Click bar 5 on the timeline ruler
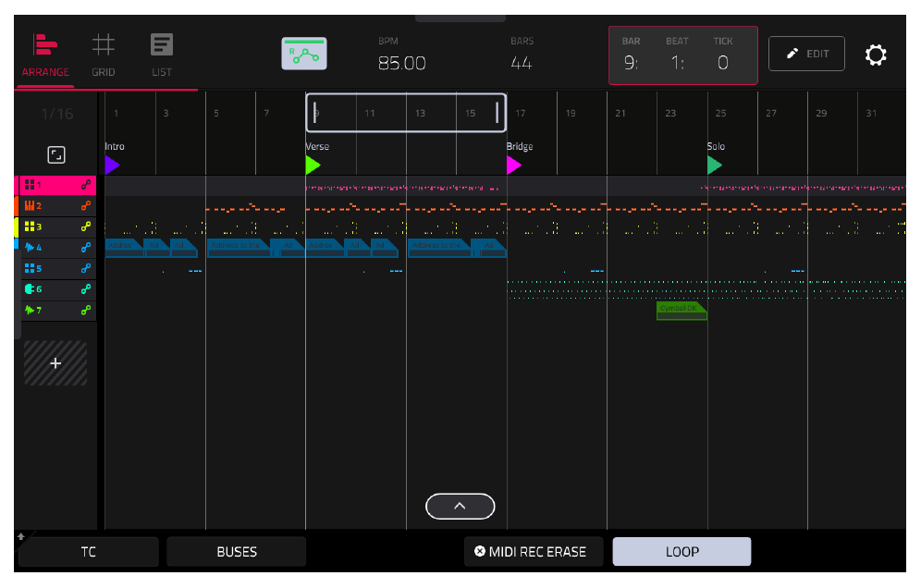Image resolution: width=921 pixels, height=588 pixels. pyautogui.click(x=216, y=113)
